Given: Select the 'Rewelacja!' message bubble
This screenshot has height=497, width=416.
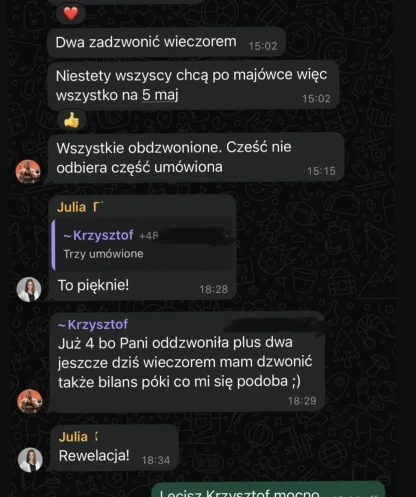Looking at the screenshot, I should point(114,448).
